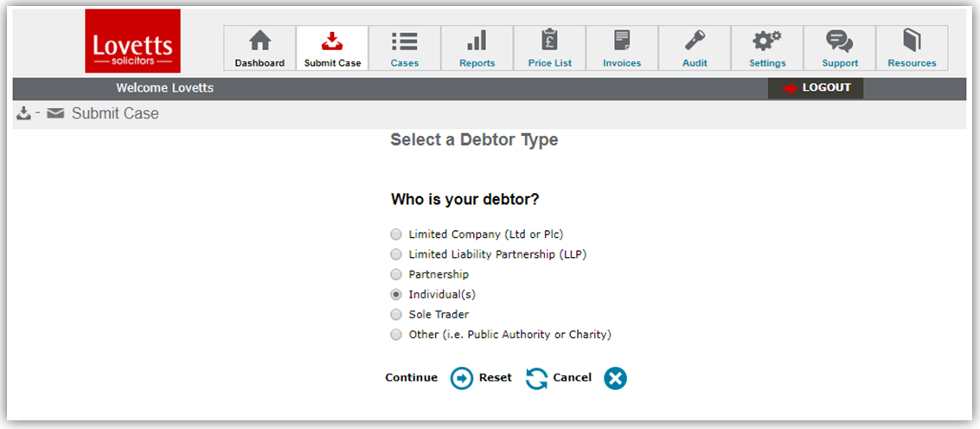Click the LOGOUT button
Viewport: 980px width, 429px height.
pyautogui.click(x=816, y=87)
